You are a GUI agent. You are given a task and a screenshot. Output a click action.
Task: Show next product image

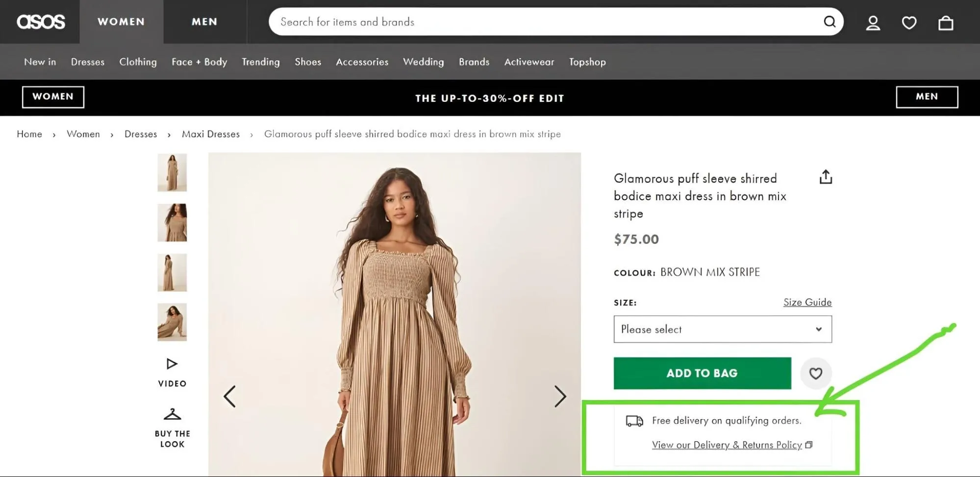click(560, 396)
